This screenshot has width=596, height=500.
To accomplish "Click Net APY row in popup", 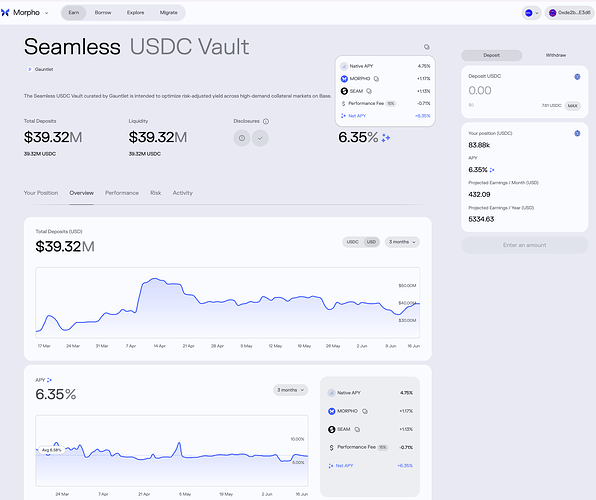I will [385, 116].
